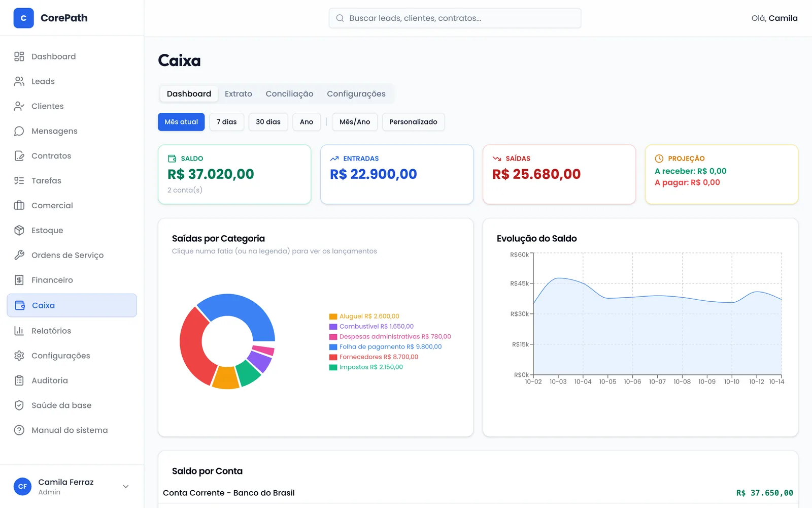Click the Combustível legend entry
Viewport: 812px width, 508px height.
point(371,327)
